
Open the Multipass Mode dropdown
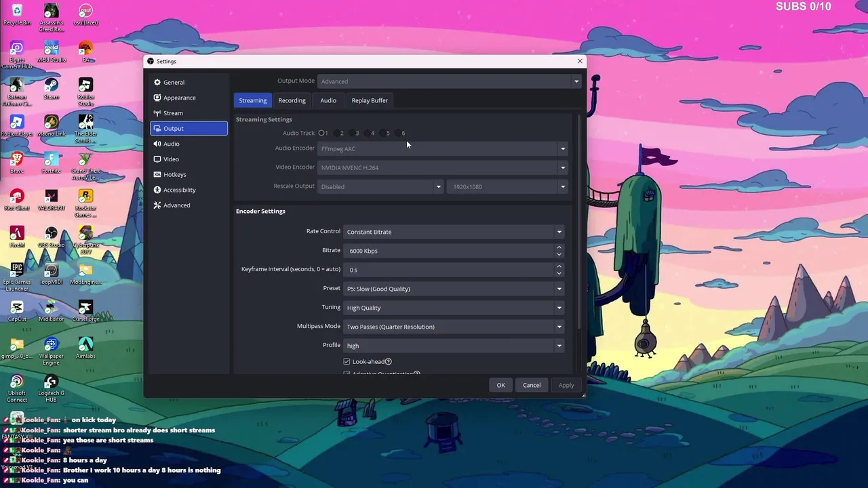454,327
